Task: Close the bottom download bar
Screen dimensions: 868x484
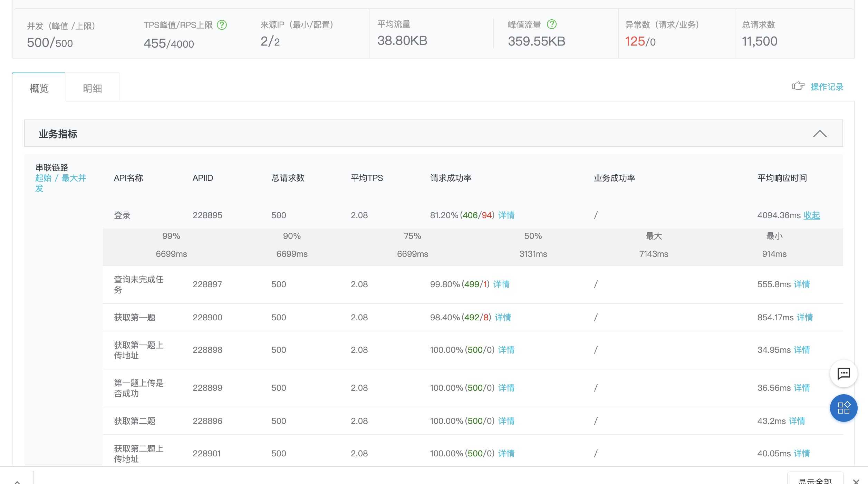Action: click(x=856, y=481)
